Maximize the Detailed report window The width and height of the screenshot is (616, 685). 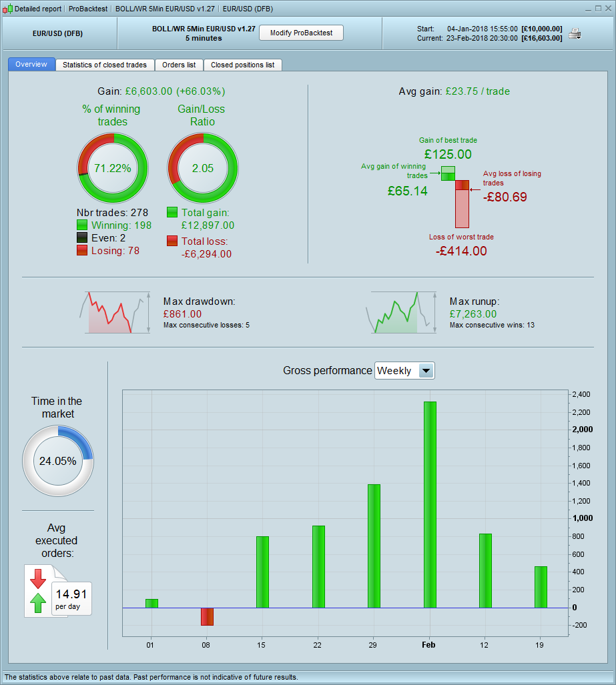point(598,8)
